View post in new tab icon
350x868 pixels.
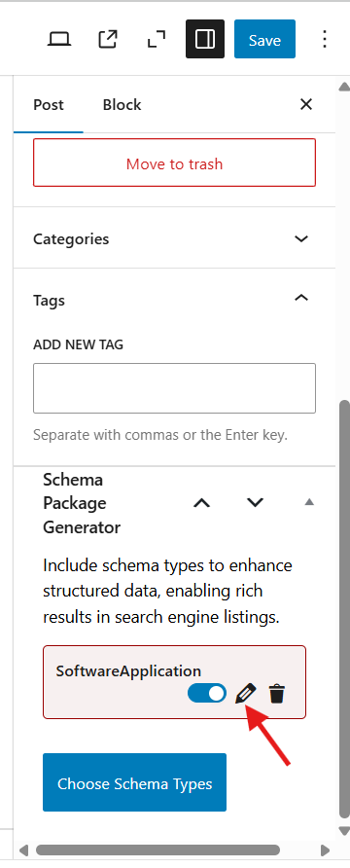pos(108,39)
